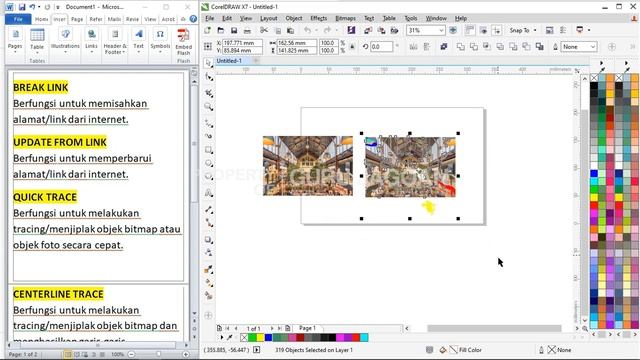Click the Word Text group button
The image size is (640, 360).
[x=139, y=40]
